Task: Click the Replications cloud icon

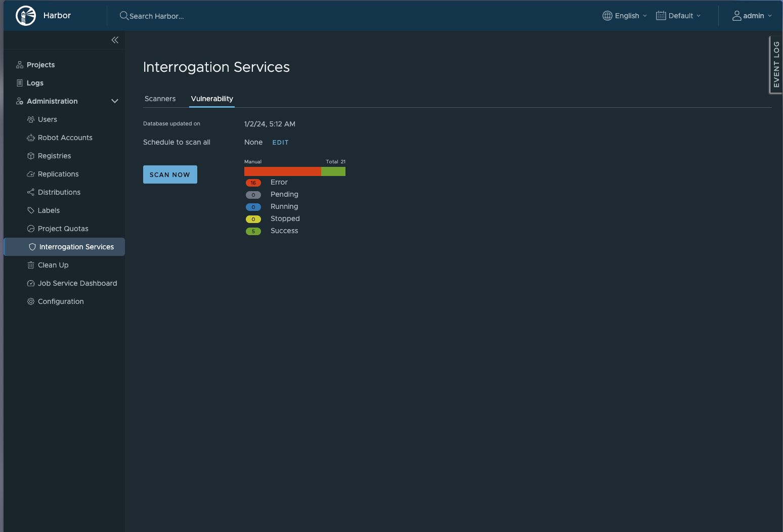Action: click(31, 174)
